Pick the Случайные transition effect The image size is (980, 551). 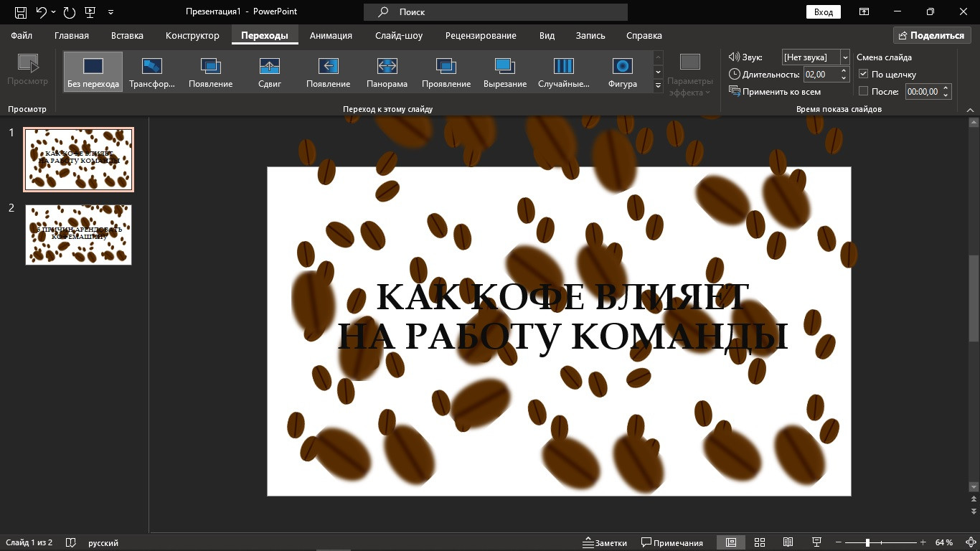(563, 67)
